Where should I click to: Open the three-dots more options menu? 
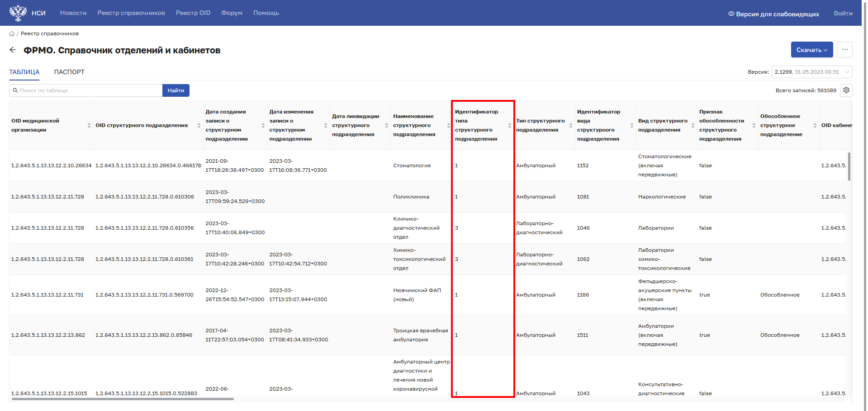tap(844, 50)
